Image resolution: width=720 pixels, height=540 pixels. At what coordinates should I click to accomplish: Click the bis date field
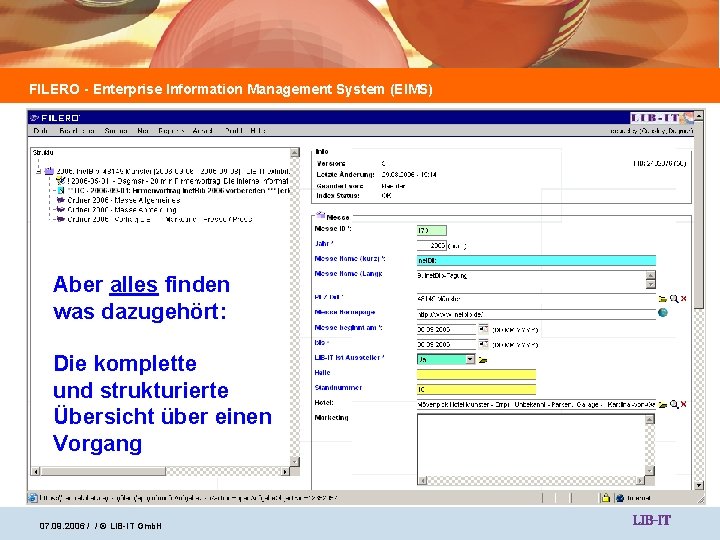(446, 344)
